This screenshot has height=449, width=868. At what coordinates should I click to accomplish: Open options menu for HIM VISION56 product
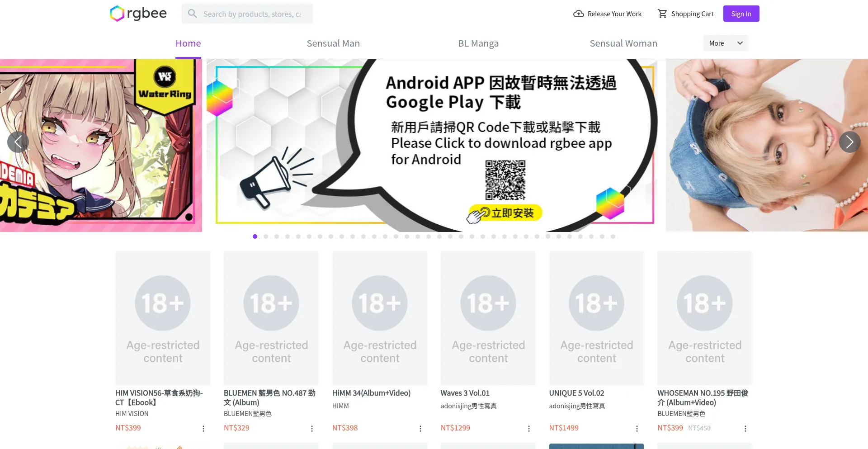click(x=203, y=429)
